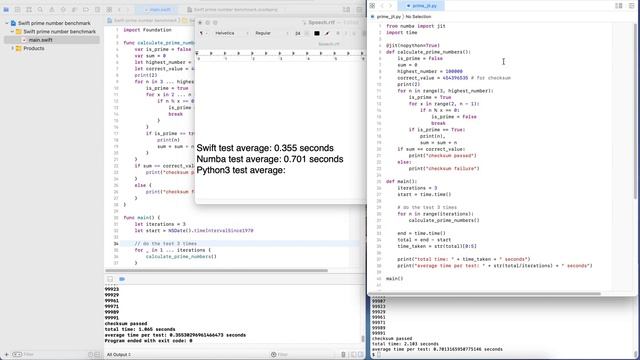Click the TextEdit ruler first tab stop marker

click(211, 53)
